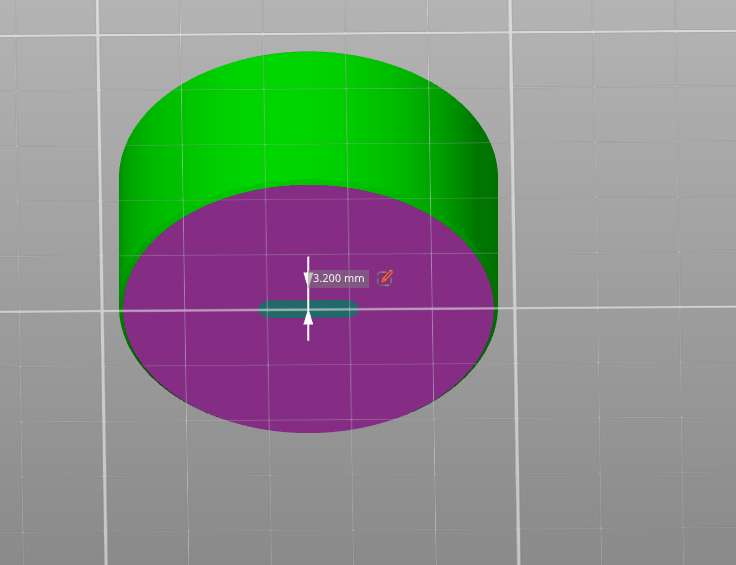The image size is (736, 565).
Task: Click the upper downward-pointing arrow handle
Action: 308,279
